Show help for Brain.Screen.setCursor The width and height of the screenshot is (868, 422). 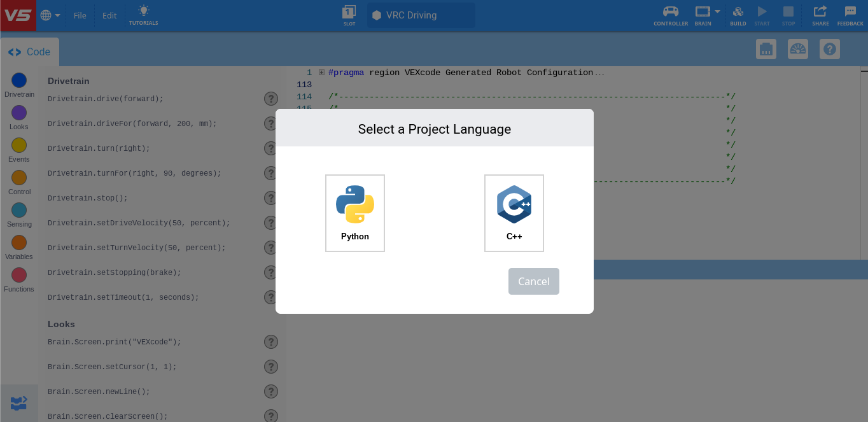(271, 367)
